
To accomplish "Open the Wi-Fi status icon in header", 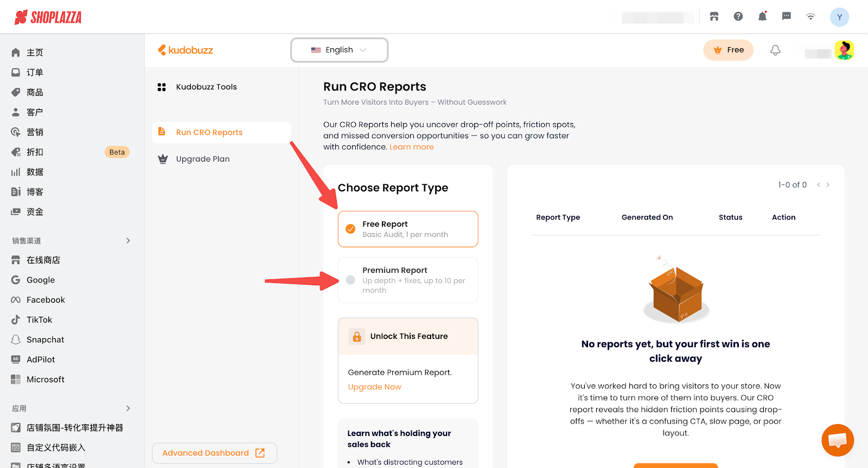I will coord(810,17).
